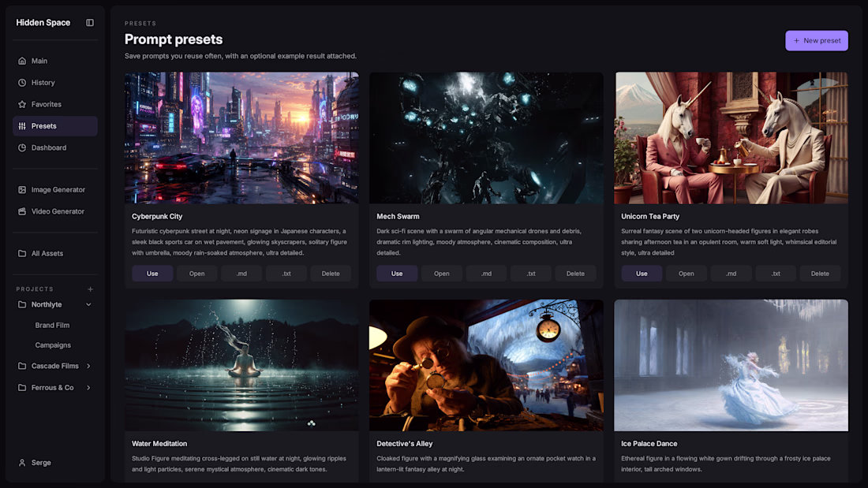Open the Main page

(54, 61)
